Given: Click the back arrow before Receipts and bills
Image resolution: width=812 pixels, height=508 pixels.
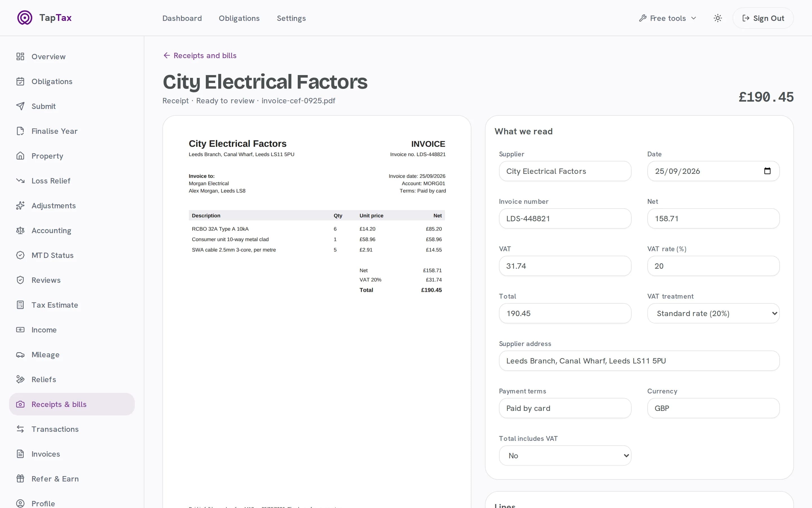Looking at the screenshot, I should coord(167,55).
